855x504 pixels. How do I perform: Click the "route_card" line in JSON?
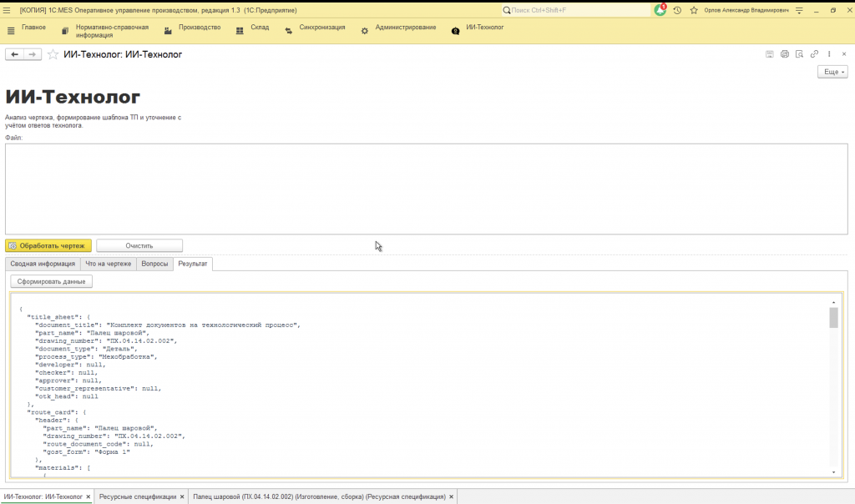point(57,412)
